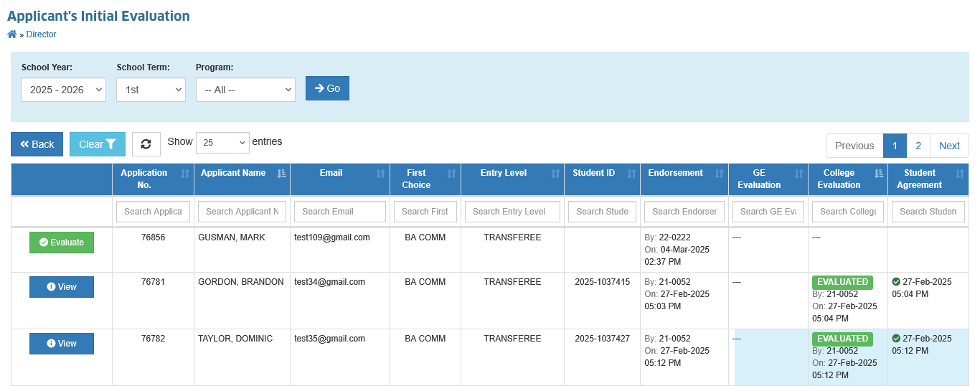Viewport: 980px width, 386px height.
Task: Click the Previous pagination button
Action: pyautogui.click(x=854, y=146)
